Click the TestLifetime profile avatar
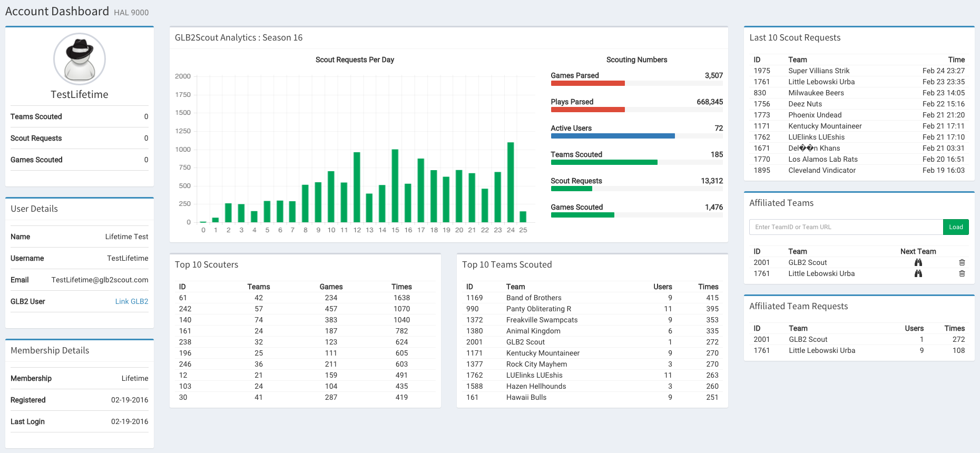Viewport: 980px width, 453px height. click(80, 59)
